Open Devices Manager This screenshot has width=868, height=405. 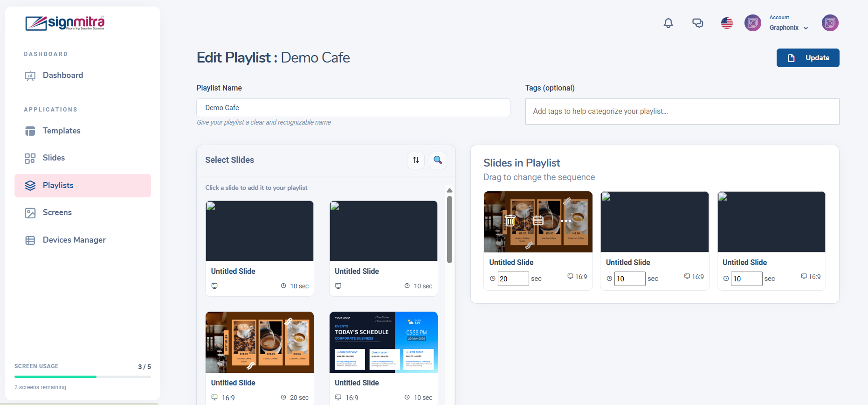tap(74, 240)
